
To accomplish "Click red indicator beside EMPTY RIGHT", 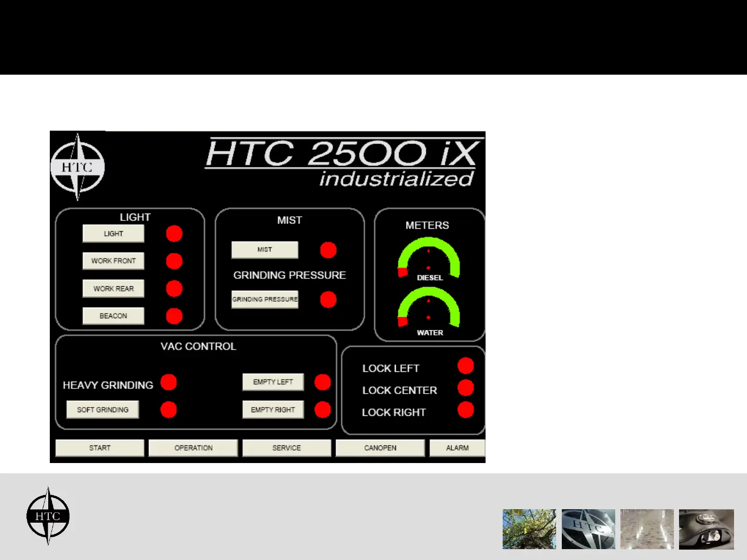I will [323, 410].
